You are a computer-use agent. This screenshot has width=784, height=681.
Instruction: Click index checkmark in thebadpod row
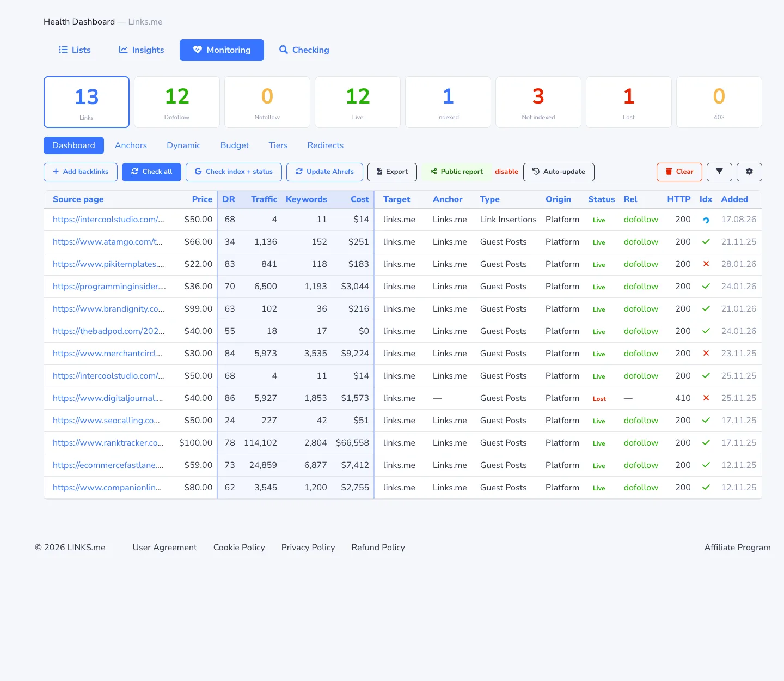[x=706, y=331]
